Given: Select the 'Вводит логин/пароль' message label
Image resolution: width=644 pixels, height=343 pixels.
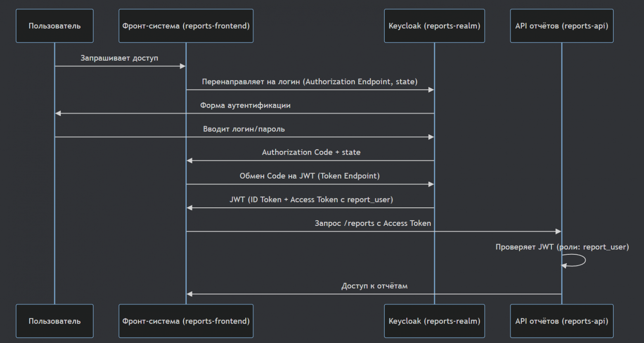Looking at the screenshot, I should coord(244,129).
